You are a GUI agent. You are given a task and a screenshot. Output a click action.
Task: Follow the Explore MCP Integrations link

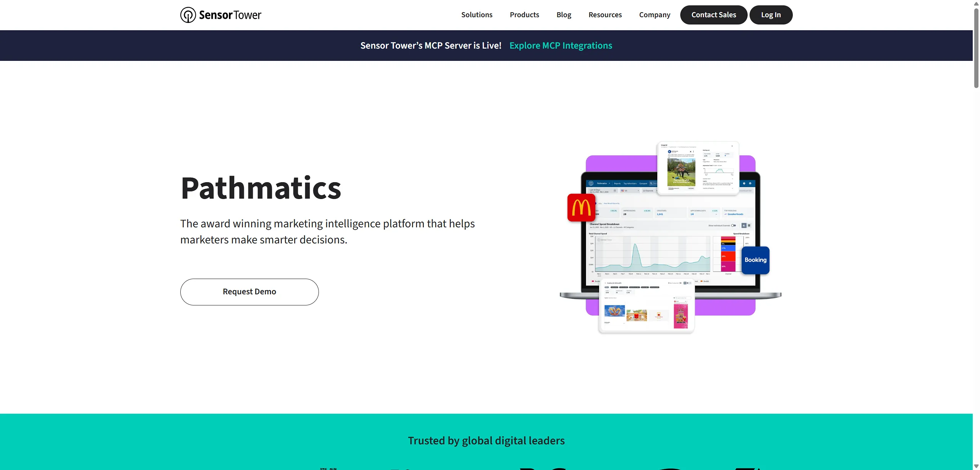click(x=560, y=46)
